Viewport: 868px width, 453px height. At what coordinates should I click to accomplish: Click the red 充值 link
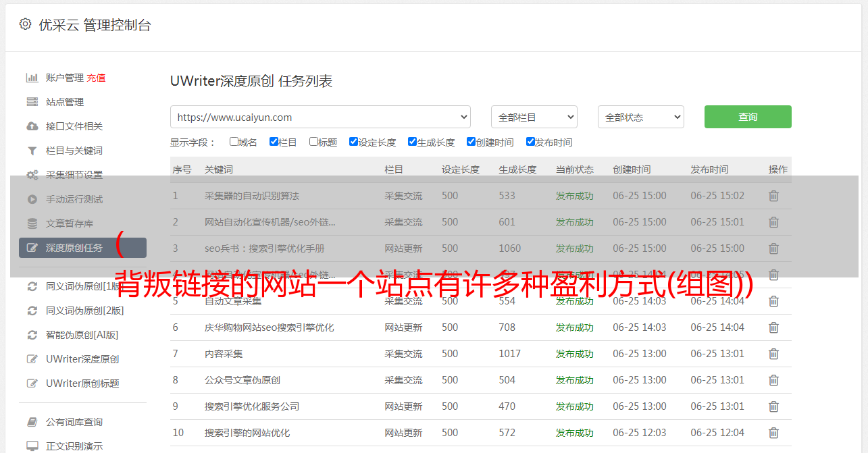[x=96, y=78]
